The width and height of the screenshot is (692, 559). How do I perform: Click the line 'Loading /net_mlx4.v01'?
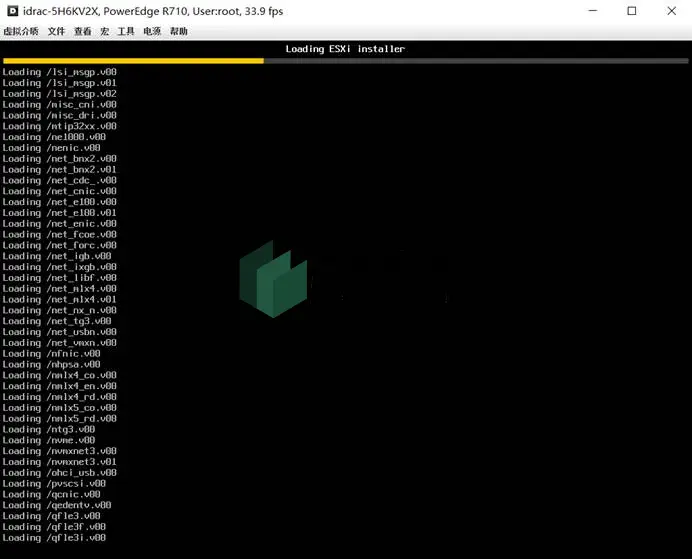(60, 300)
